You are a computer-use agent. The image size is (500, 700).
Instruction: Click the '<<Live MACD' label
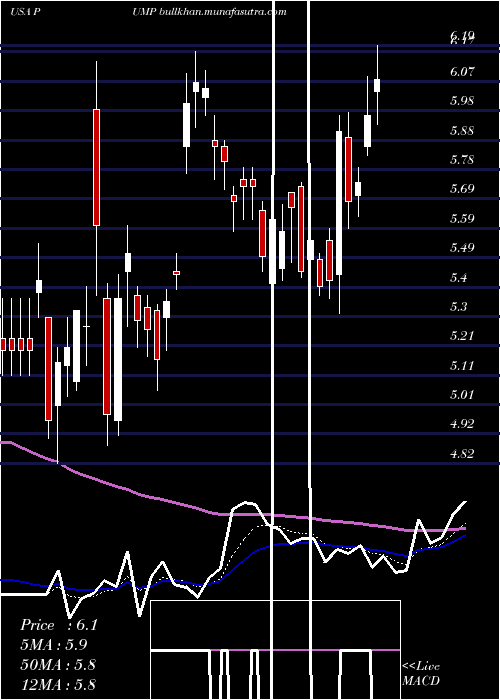point(421,673)
